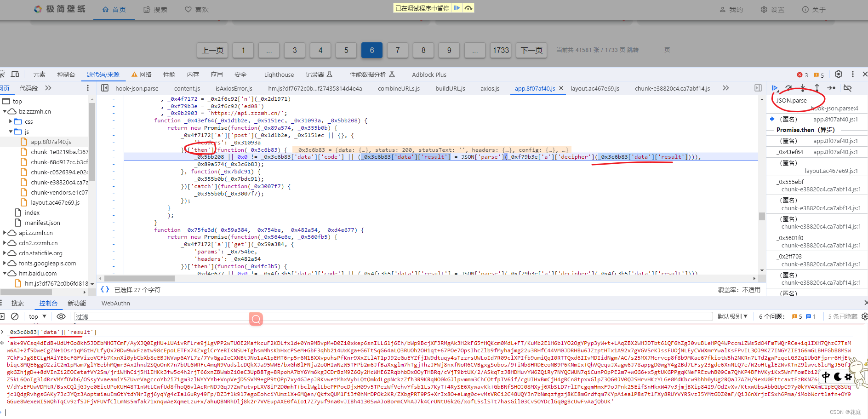Click the console 过滤 filter field
This screenshot has height=419, width=868.
[393, 316]
